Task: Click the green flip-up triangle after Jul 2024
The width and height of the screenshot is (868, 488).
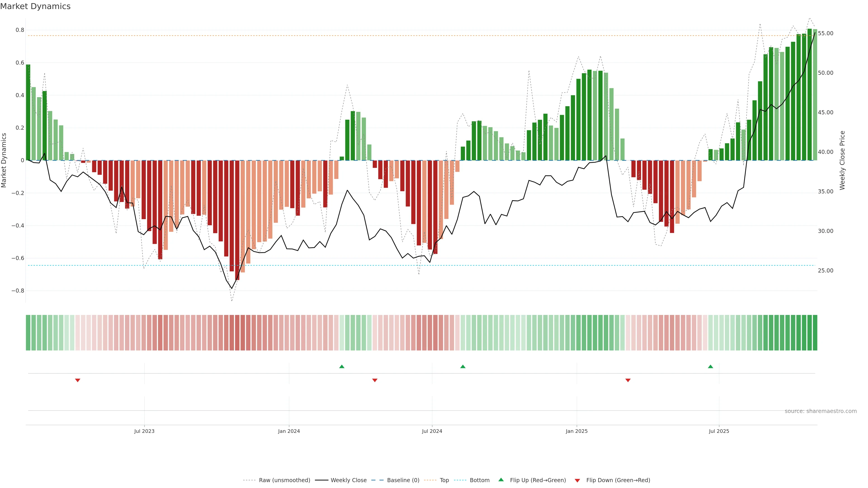Action: coord(463,366)
